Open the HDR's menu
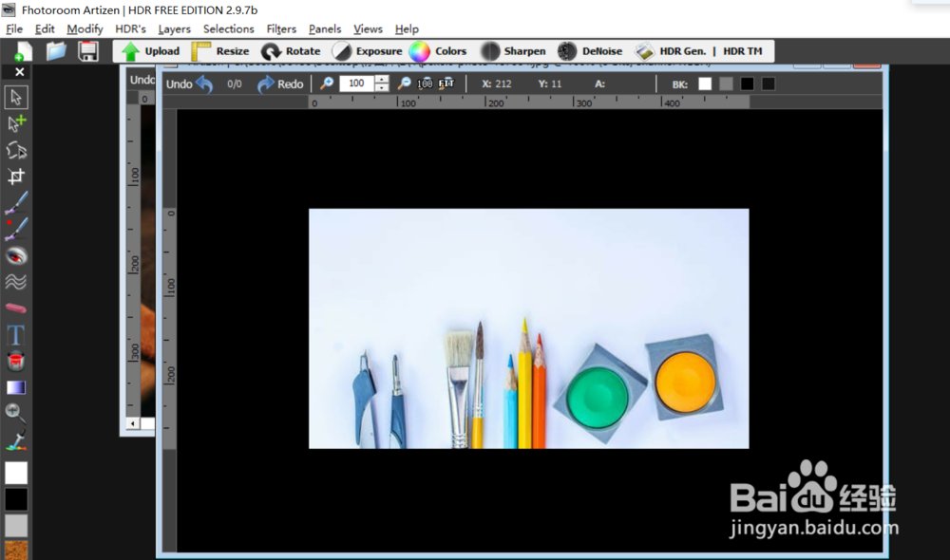 pos(130,29)
